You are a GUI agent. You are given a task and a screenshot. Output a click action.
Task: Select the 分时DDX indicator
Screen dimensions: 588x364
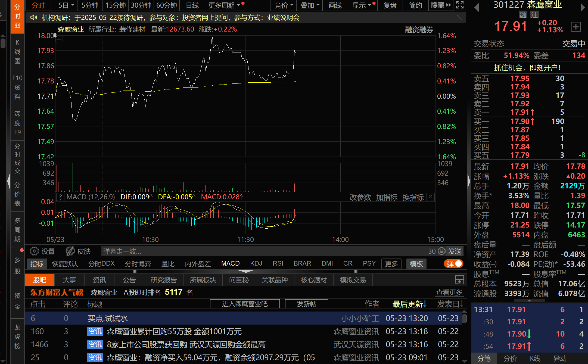101,263
